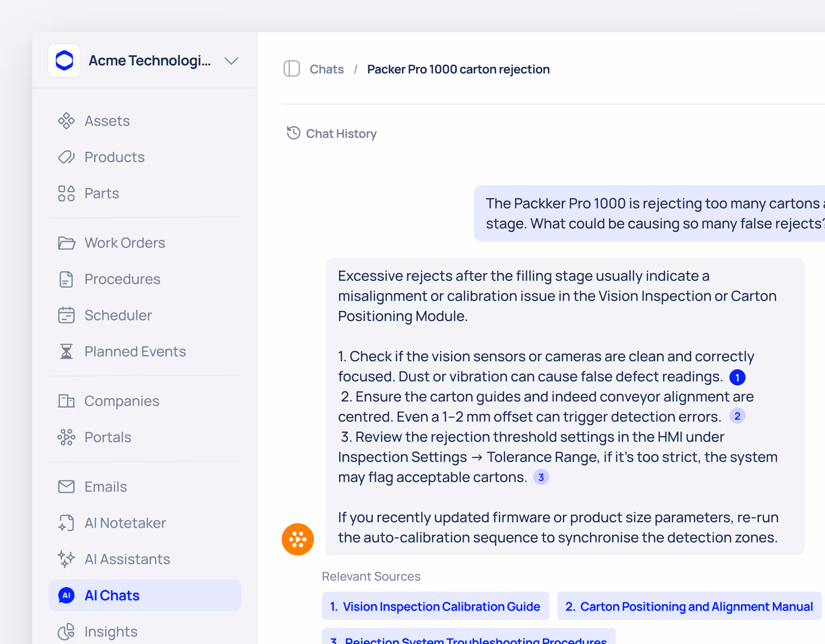825x644 pixels.
Task: Click the Parts shapes icon
Action: [x=66, y=193]
